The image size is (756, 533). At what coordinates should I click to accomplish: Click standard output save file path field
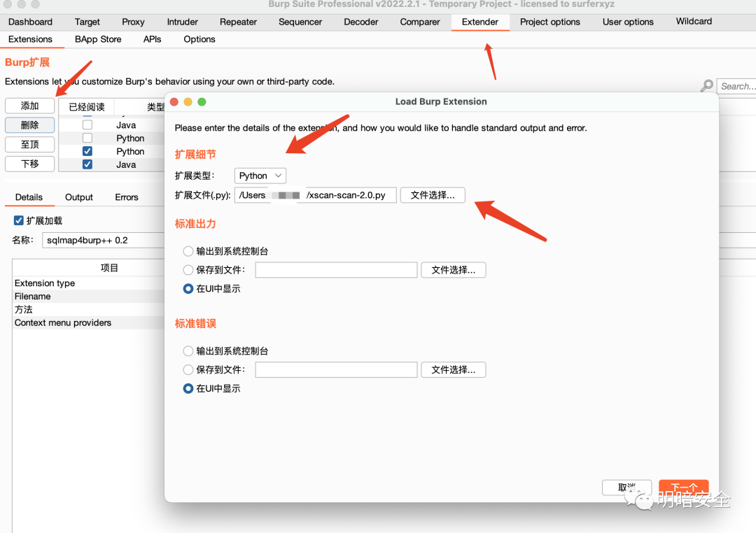point(336,270)
